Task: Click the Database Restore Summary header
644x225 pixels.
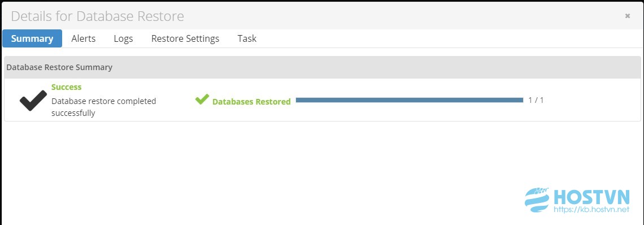Action: [59, 67]
